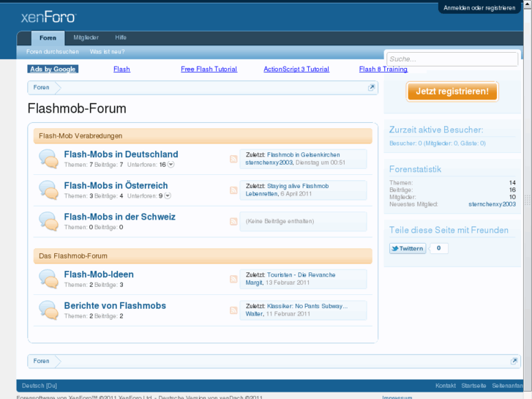The width and height of the screenshot is (532, 399).
Task: Open quick navigation icon in bottom breadcrumb bar
Action: pos(514,362)
